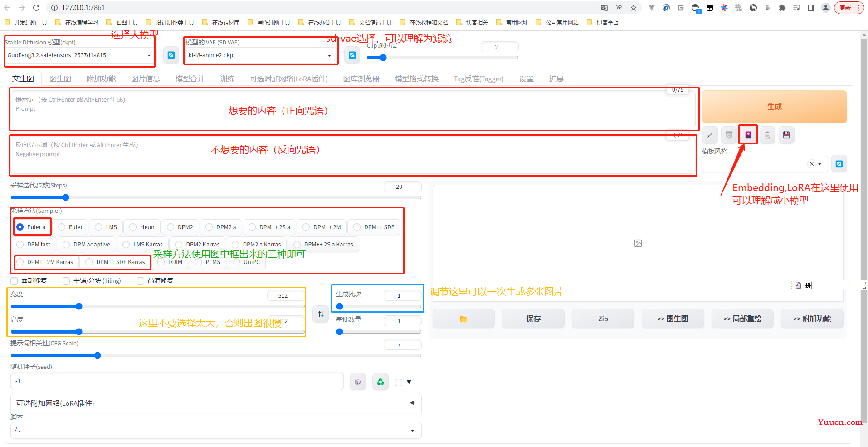Open the 脚本 script dropdown

pos(216,430)
